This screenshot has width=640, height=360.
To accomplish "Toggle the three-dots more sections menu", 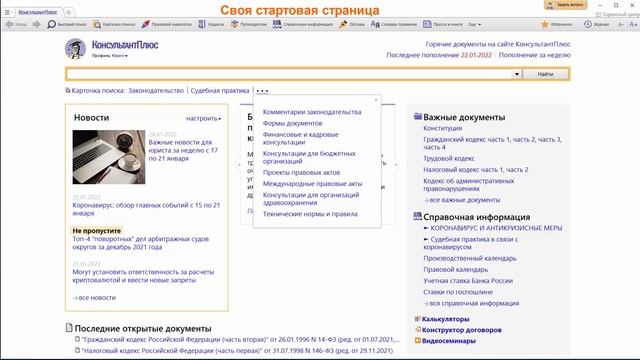I will pyautogui.click(x=262, y=91).
